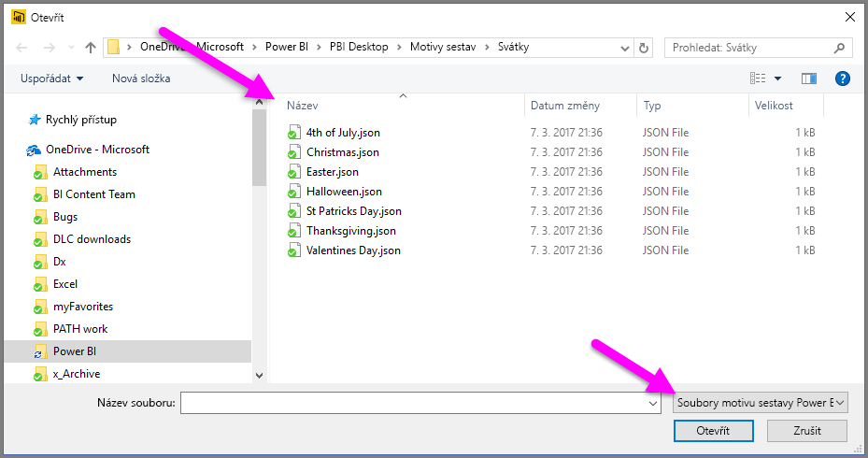The height and width of the screenshot is (458, 868).
Task: Select the 4th of July.json file icon
Action: [x=294, y=133]
